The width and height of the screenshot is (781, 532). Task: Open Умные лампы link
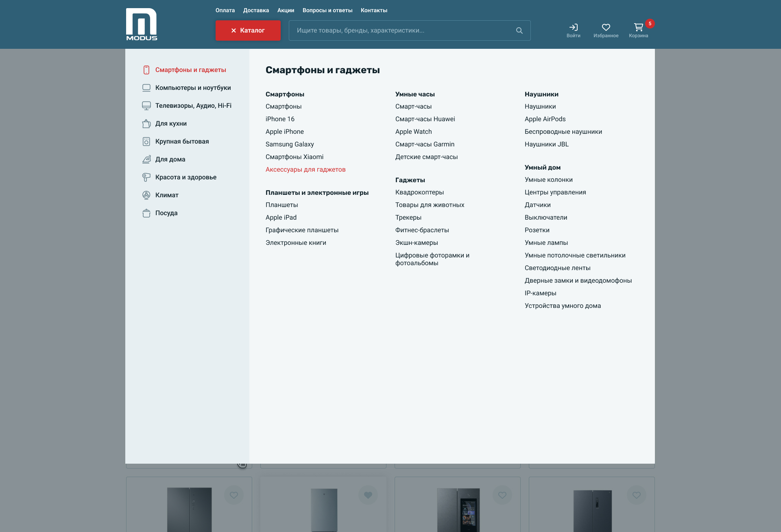pos(546,243)
